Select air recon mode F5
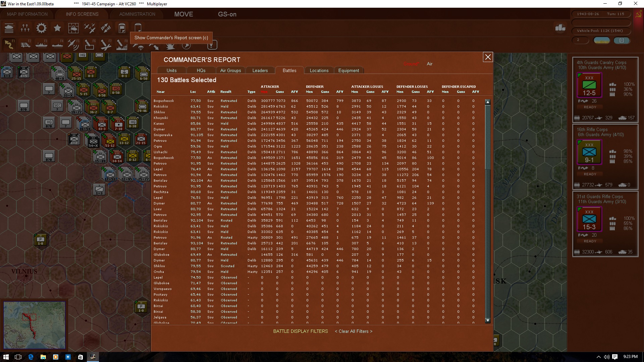This screenshot has height=362, width=644. pyautogui.click(x=73, y=45)
